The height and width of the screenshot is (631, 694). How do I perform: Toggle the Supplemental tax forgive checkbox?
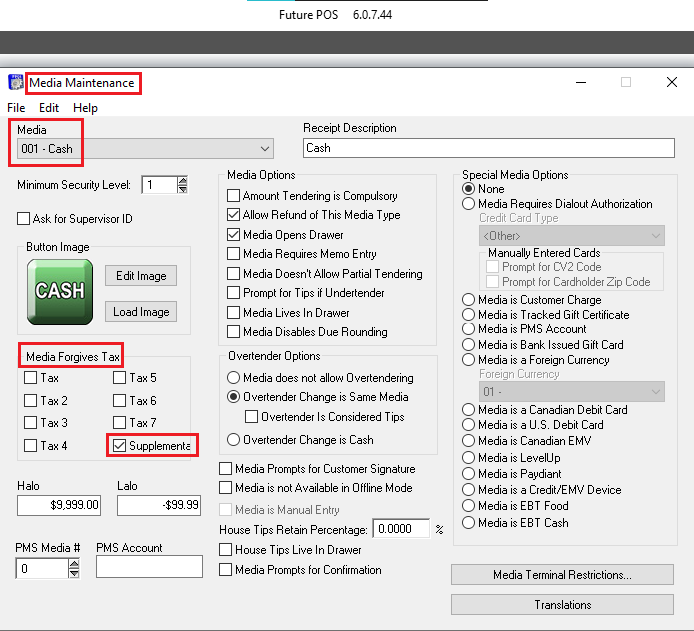tap(119, 445)
